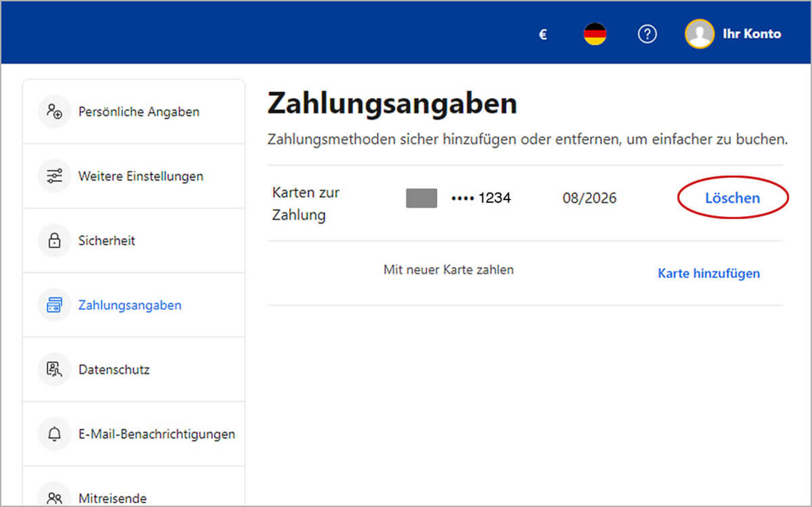Viewport: 812px width, 507px height.
Task: Go to Datenschutz settings page
Action: point(114,369)
